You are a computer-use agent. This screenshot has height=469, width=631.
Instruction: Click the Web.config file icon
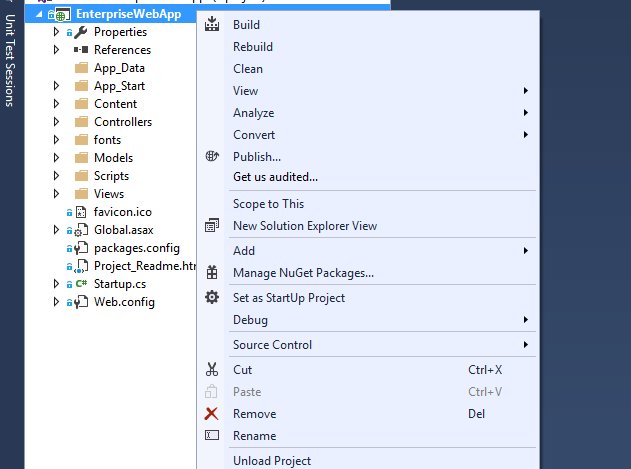pyautogui.click(x=81, y=302)
